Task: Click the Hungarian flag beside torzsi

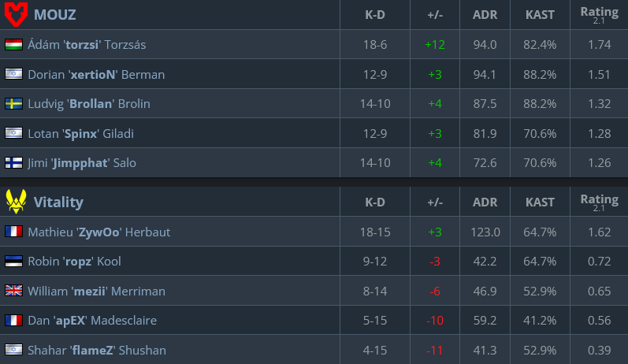Action: click(x=13, y=44)
